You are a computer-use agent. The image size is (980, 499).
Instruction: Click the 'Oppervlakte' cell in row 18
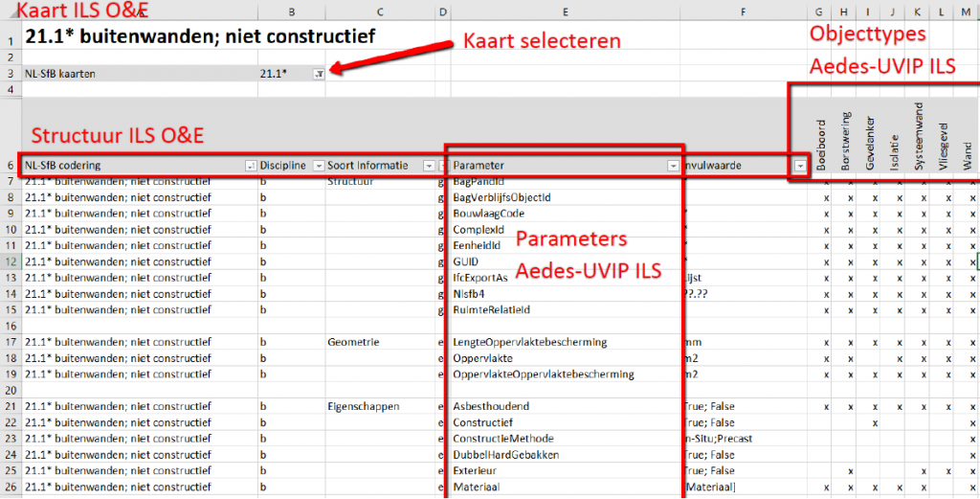pyautogui.click(x=565, y=358)
